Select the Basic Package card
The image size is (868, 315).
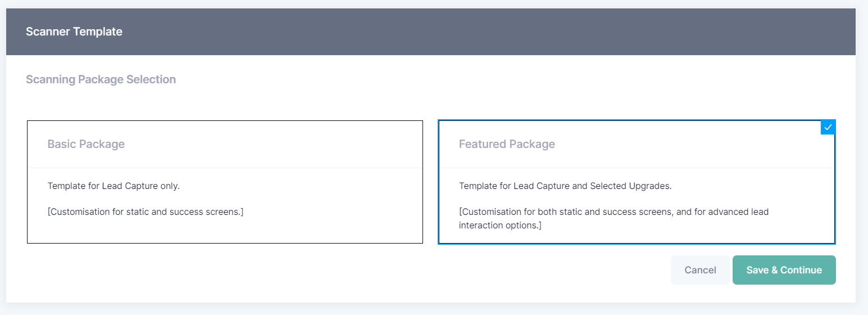(225, 182)
